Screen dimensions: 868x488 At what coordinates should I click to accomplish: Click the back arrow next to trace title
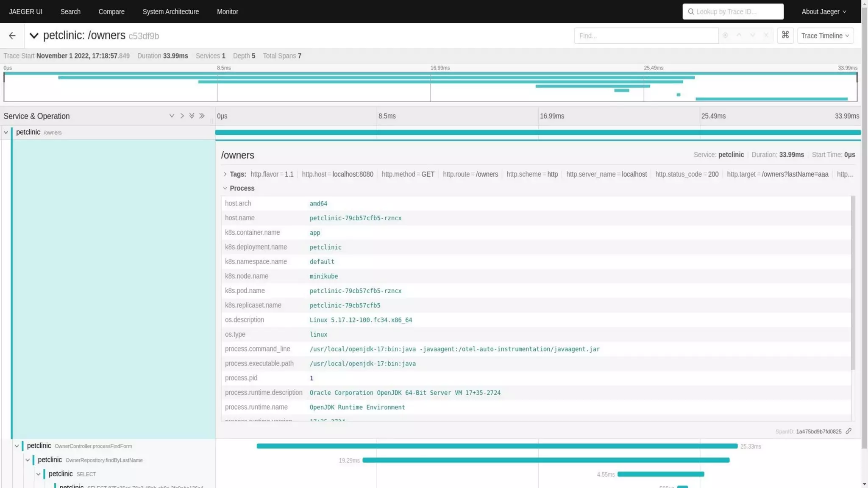pyautogui.click(x=12, y=36)
